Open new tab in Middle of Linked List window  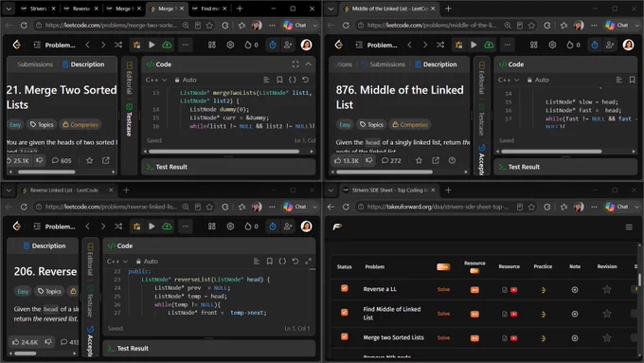click(x=448, y=9)
